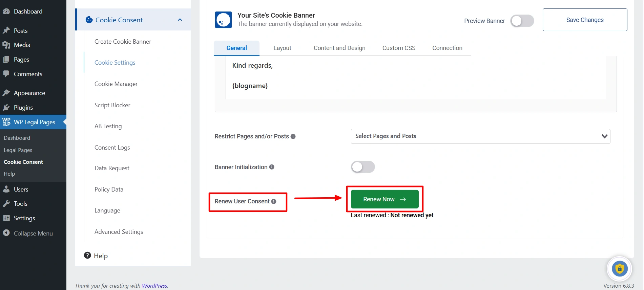
Task: Enable the Banner Initialization toggle
Action: 362,167
